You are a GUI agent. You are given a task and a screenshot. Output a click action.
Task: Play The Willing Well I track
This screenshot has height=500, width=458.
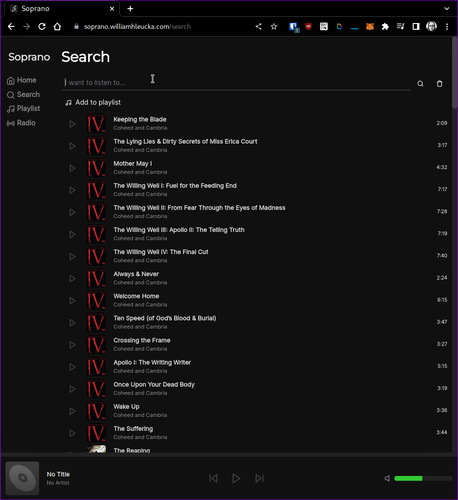coord(72,190)
